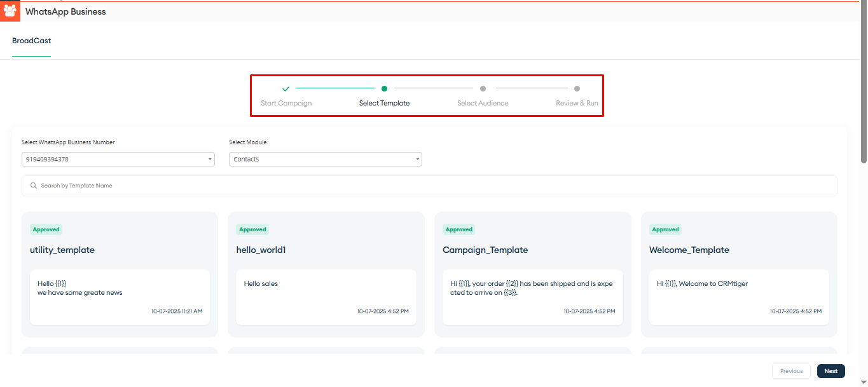Click the search magnifier icon in template search
Viewport: 868px width, 387px height.
[x=34, y=186]
